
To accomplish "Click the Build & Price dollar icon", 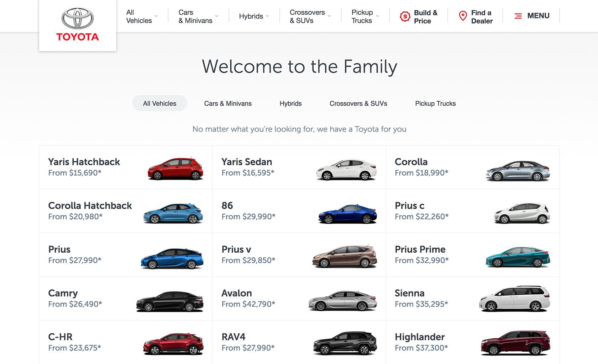I will click(405, 16).
